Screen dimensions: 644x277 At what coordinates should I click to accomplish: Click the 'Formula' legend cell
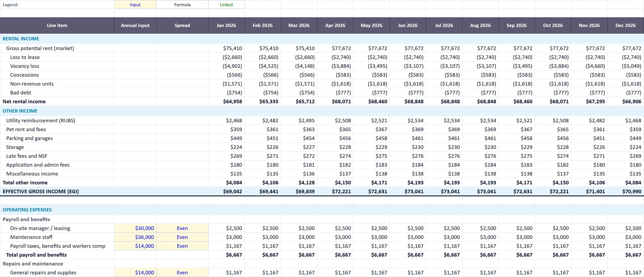pyautogui.click(x=182, y=4)
